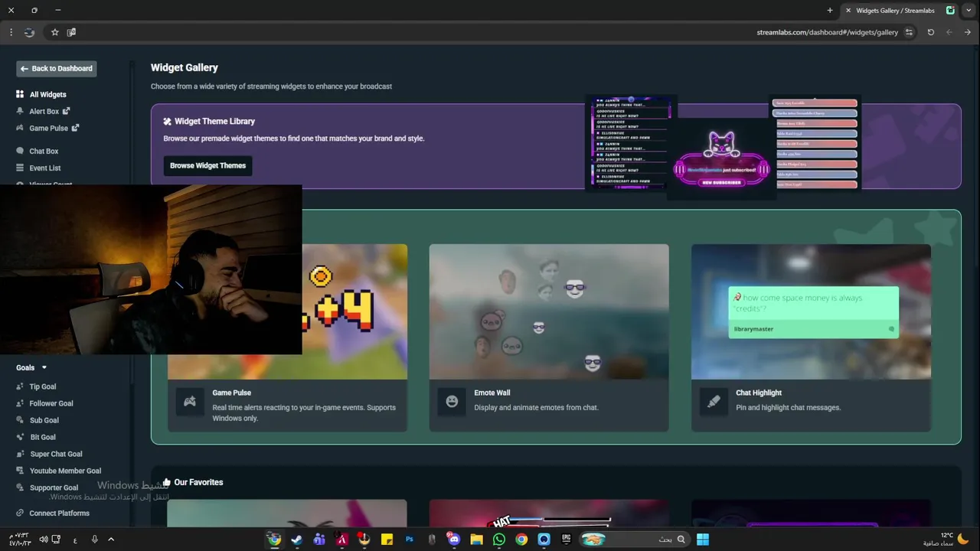The width and height of the screenshot is (980, 551).
Task: Show hidden system tray icons chevron
Action: 110,540
